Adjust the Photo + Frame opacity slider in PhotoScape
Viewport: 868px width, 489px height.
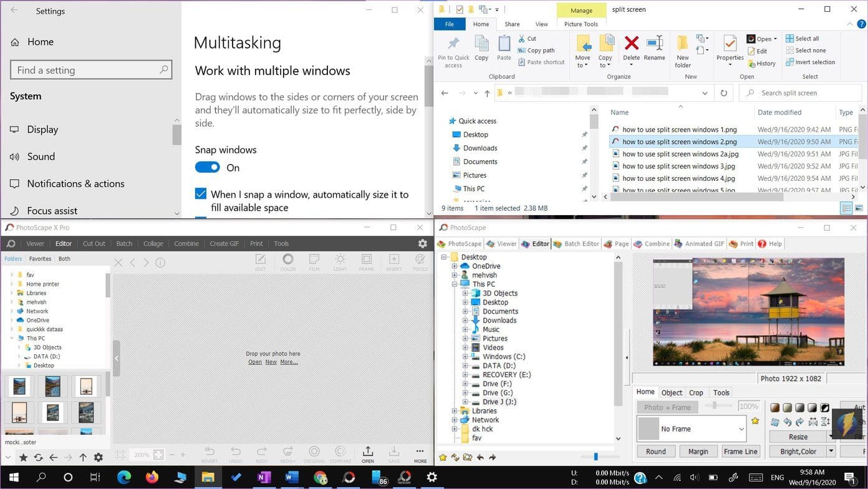[x=715, y=406]
